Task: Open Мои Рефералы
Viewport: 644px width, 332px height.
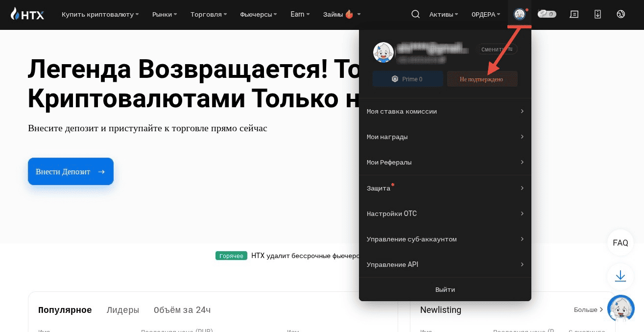Action: 445,162
